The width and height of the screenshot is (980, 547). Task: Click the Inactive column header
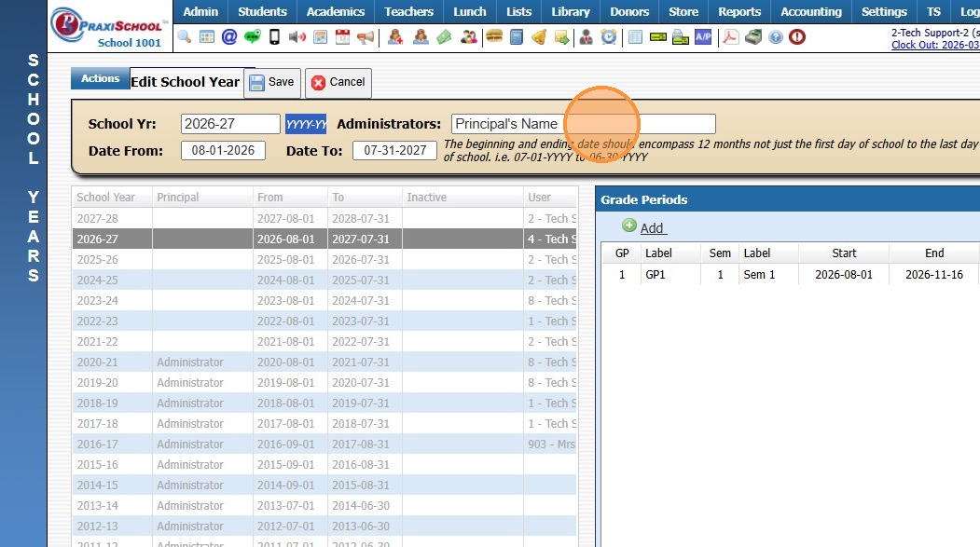[462, 198]
